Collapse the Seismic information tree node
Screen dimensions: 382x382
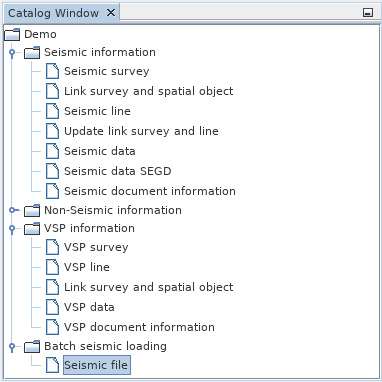(x=12, y=53)
